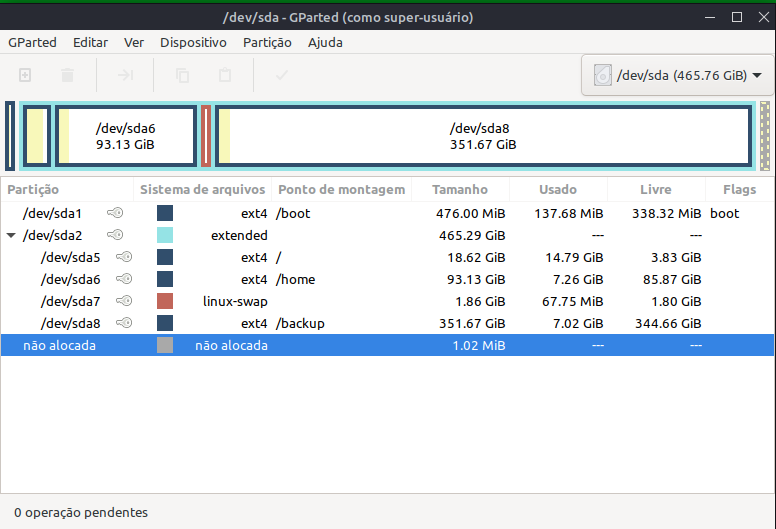Select the /dev/sda6 row in the partition list
The width and height of the screenshot is (776, 529).
click(387, 279)
